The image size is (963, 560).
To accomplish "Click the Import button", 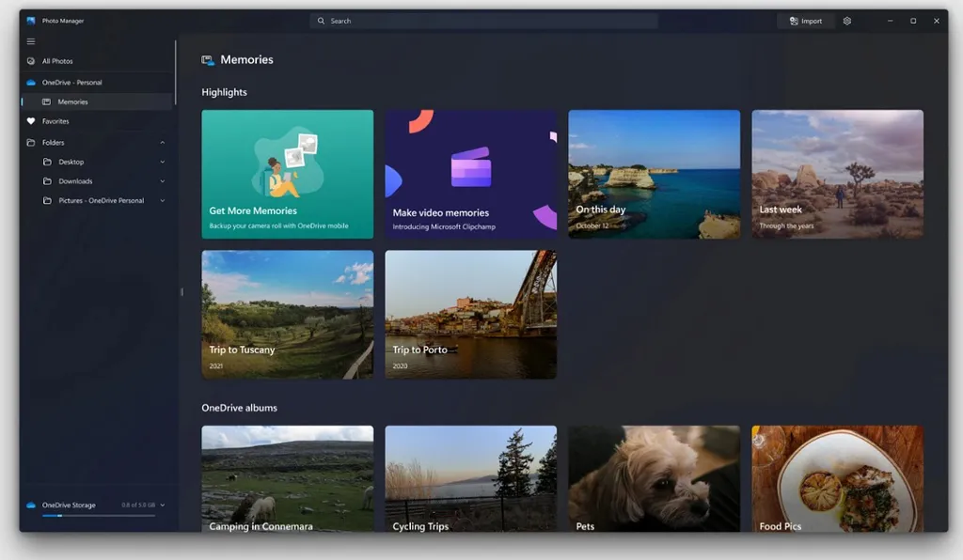I will 806,21.
